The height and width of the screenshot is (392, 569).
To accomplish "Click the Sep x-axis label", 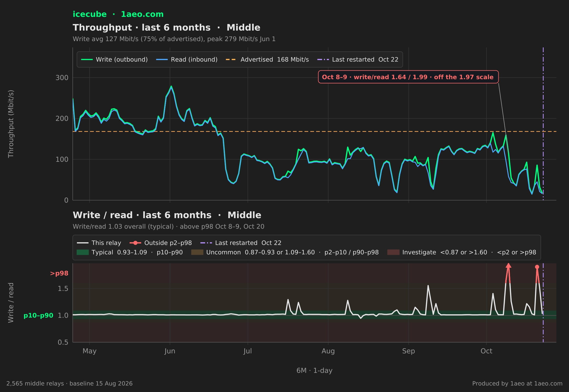I will click(x=408, y=351).
